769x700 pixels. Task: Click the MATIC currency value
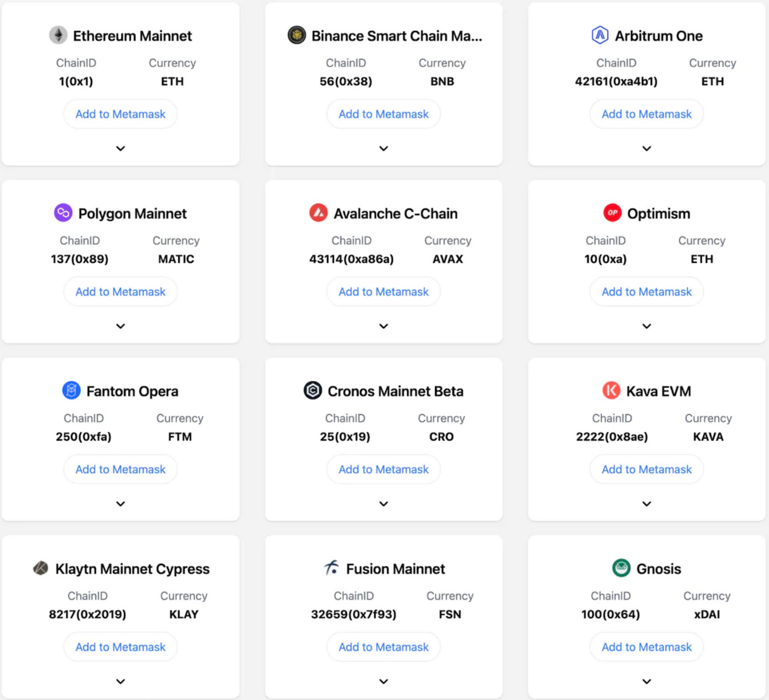pyautogui.click(x=176, y=259)
